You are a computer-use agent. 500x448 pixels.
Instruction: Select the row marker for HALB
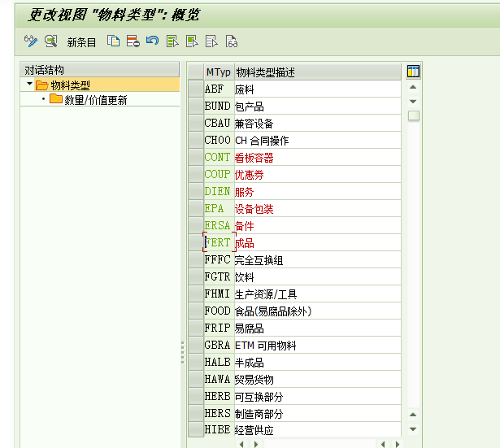tap(195, 362)
